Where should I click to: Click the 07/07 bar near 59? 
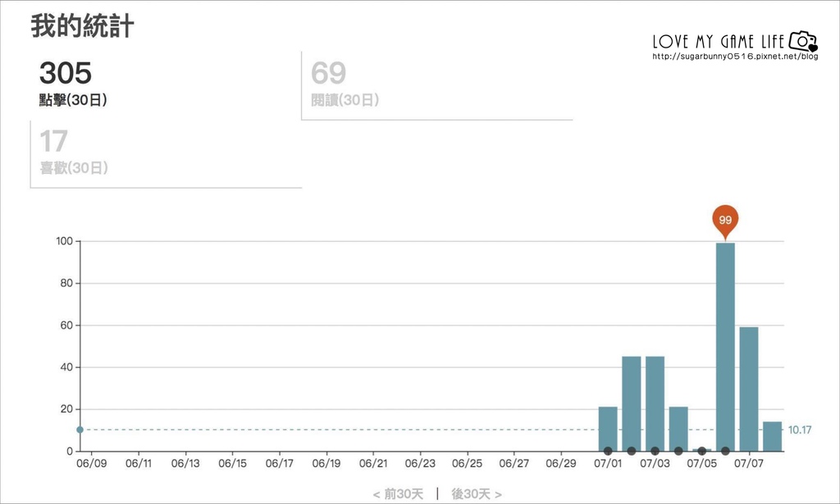pyautogui.click(x=749, y=389)
